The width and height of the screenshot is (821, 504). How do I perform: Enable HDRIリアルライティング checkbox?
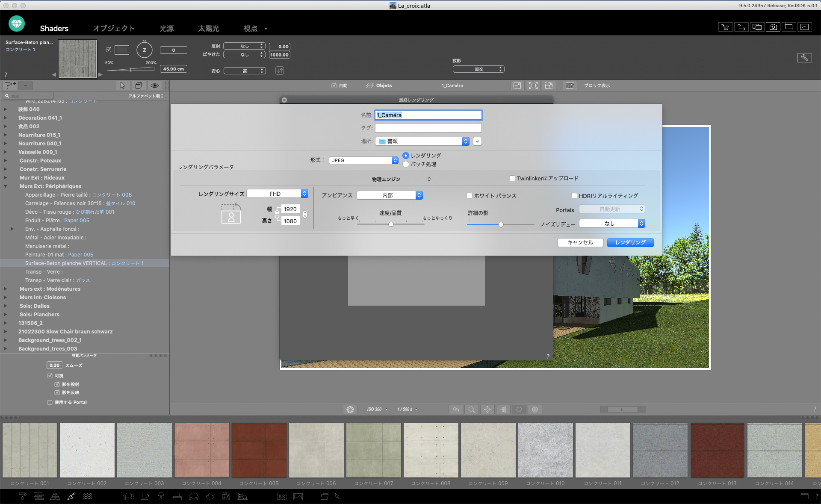[x=574, y=196]
